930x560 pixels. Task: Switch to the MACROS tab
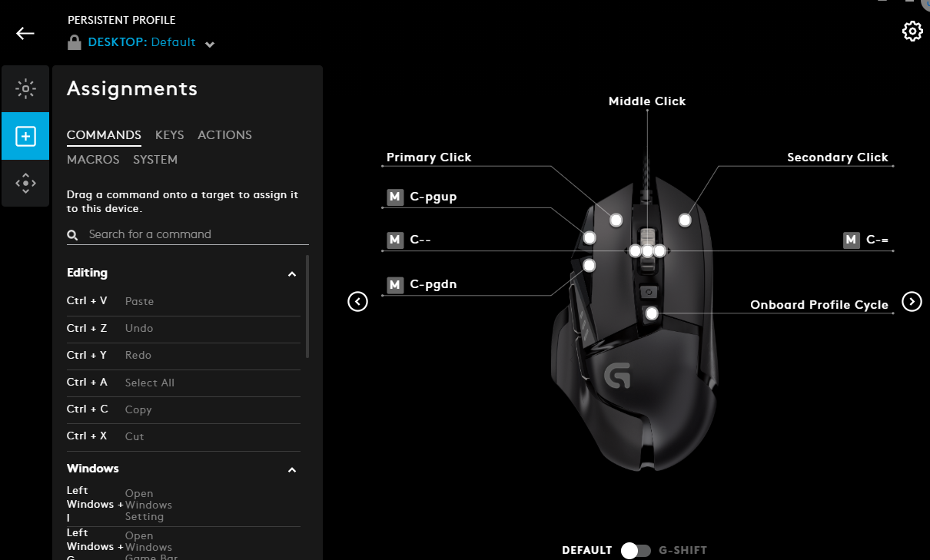(x=93, y=160)
